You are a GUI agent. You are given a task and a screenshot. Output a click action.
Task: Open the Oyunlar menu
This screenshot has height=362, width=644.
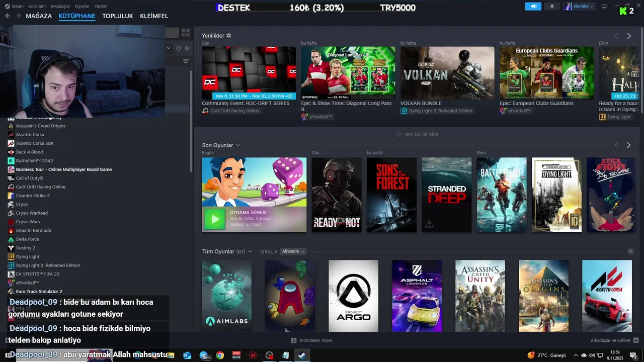point(83,7)
